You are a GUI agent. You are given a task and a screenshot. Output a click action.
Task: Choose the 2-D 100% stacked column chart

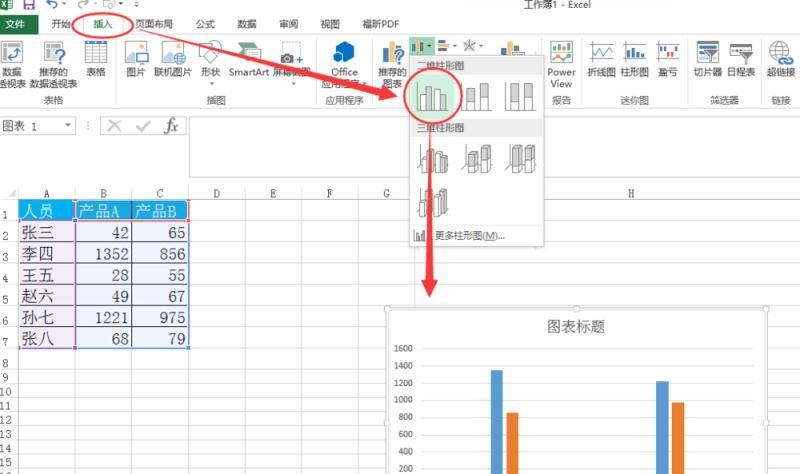click(520, 95)
